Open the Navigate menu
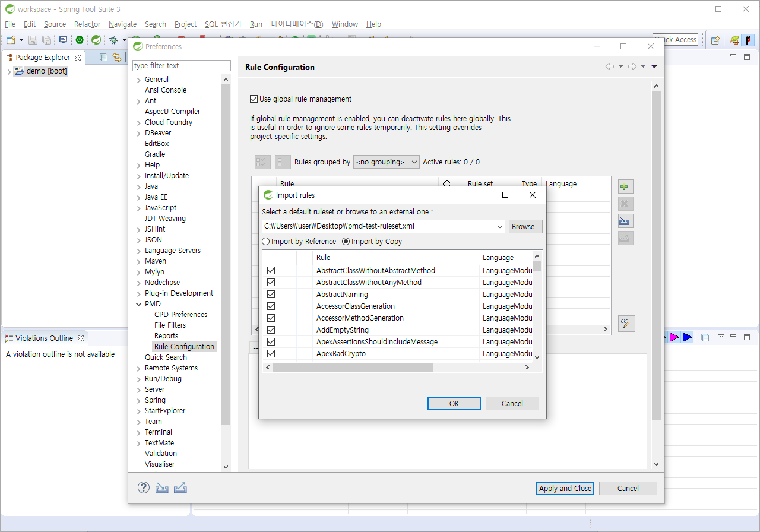This screenshot has height=532, width=760. [x=123, y=24]
